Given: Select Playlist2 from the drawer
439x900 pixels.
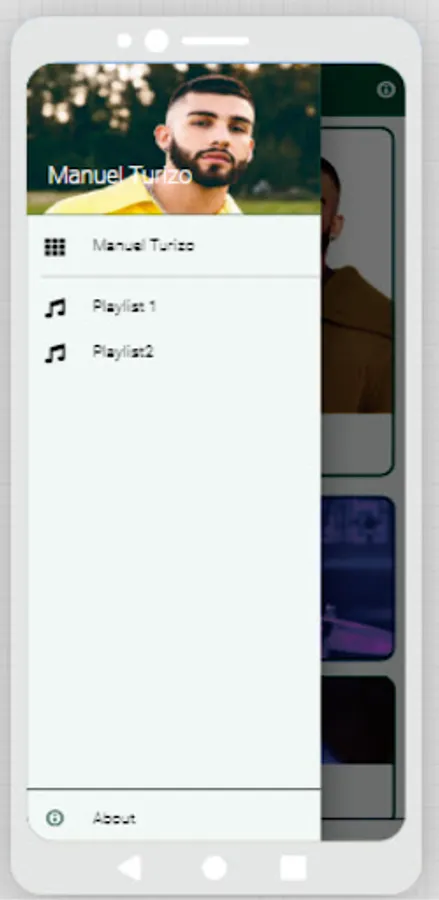Looking at the screenshot, I should [x=174, y=352].
